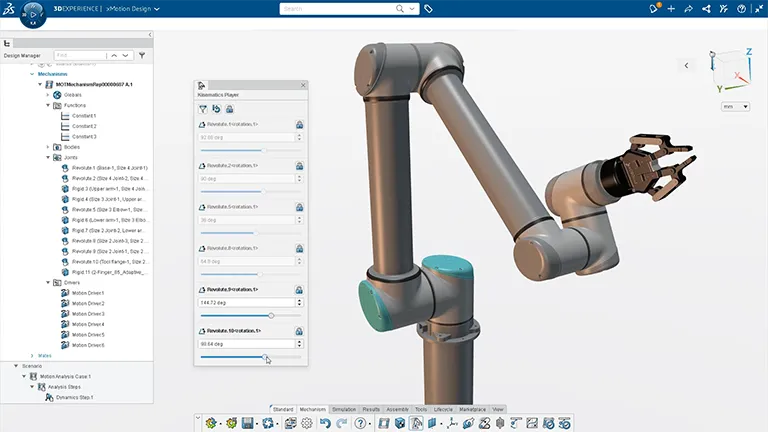Click the undo arrow in bottom toolbar
This screenshot has height=432, width=768.
click(325, 423)
